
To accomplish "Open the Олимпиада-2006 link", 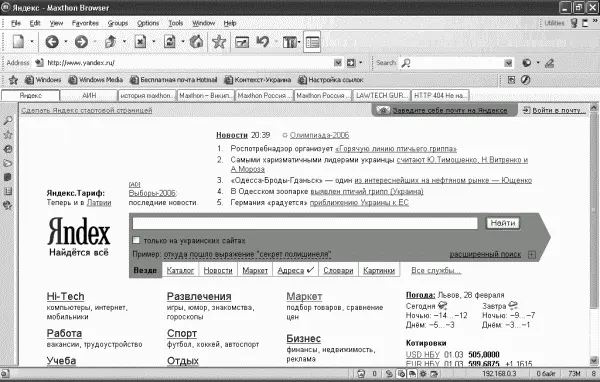I will 319,135.
